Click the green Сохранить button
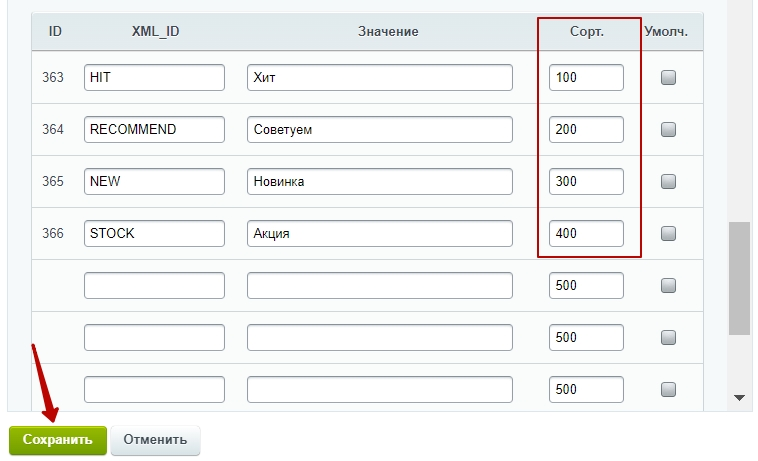Viewport: 758px width, 461px height. [58, 440]
